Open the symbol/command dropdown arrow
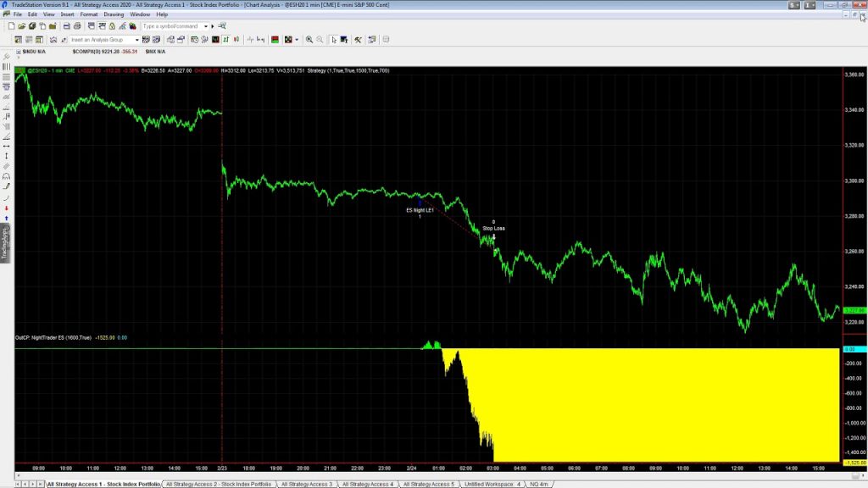Image resolution: width=868 pixels, height=488 pixels. pyautogui.click(x=206, y=26)
